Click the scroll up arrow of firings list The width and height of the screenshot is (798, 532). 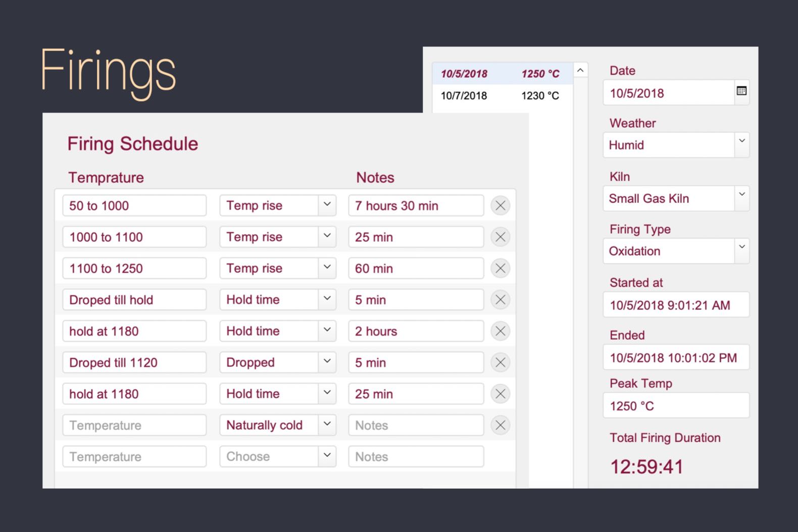(x=580, y=70)
